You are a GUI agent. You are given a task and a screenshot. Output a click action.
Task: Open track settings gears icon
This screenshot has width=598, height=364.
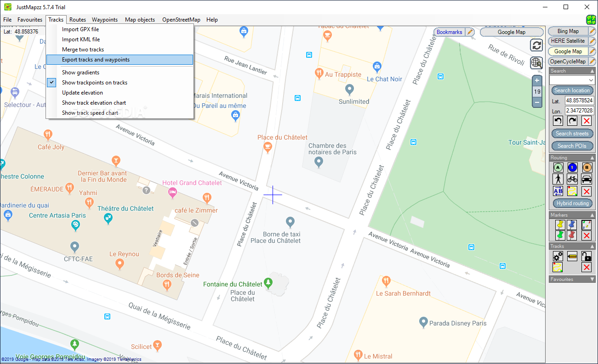(558, 256)
